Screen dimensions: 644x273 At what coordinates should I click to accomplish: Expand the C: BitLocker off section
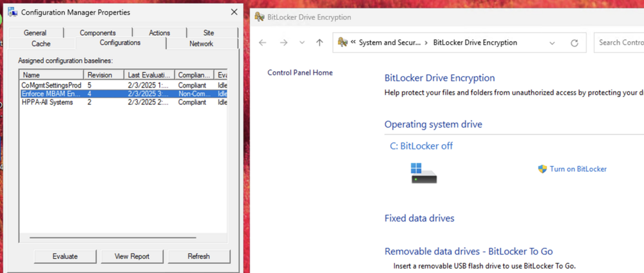[x=421, y=146]
